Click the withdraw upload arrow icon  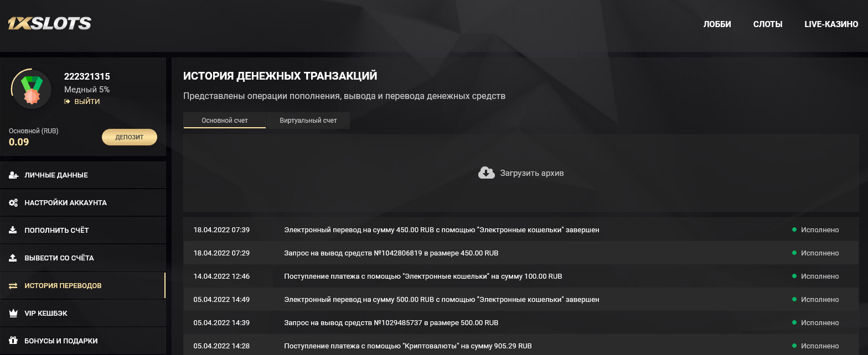coord(13,258)
